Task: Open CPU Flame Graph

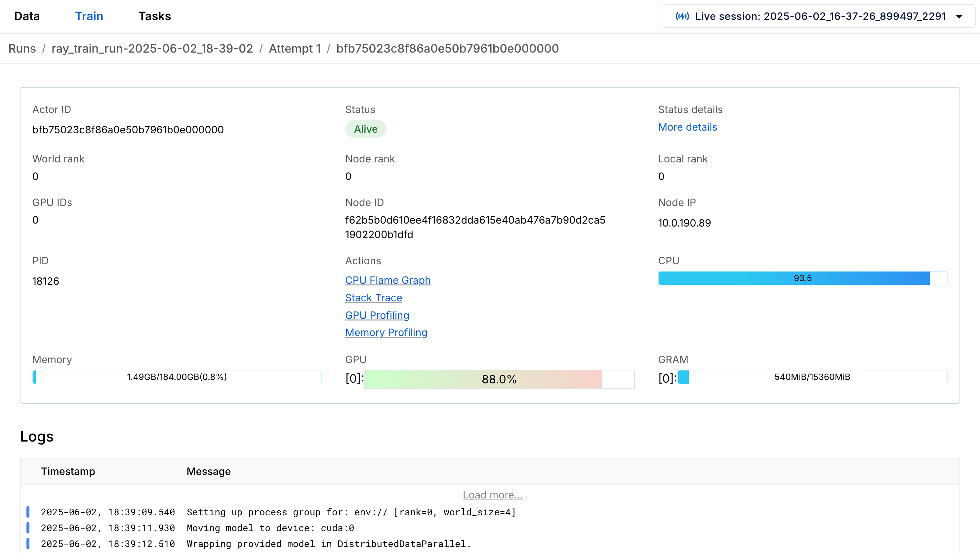Action: 388,280
